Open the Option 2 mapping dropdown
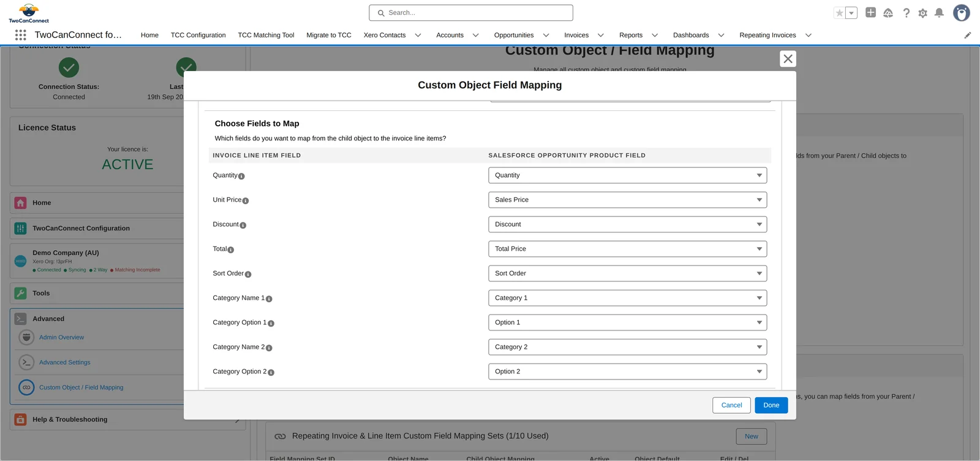This screenshot has height=461, width=980. 627,371
